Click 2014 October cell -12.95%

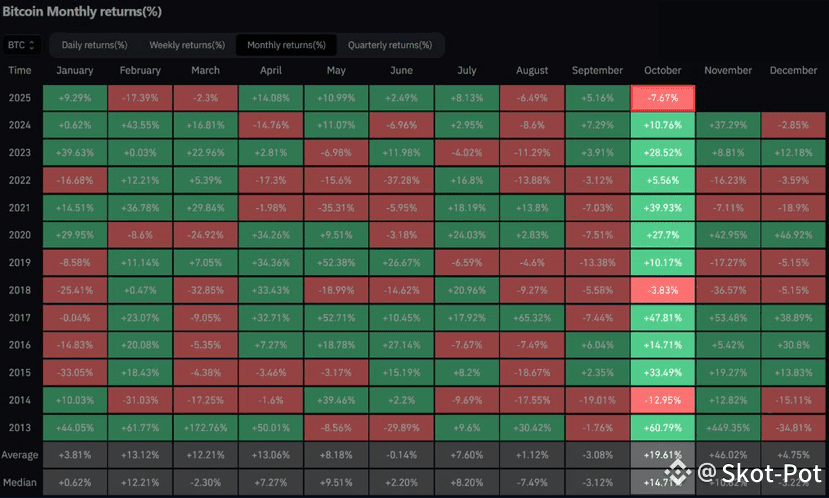tap(662, 400)
